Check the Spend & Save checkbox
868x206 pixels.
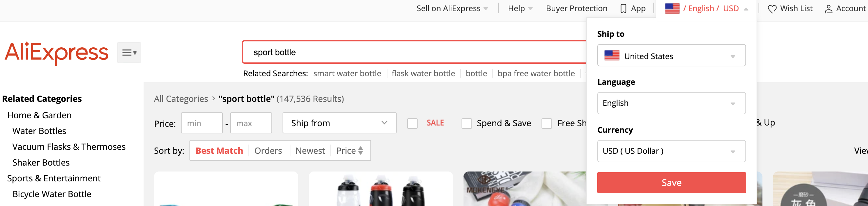coord(467,123)
